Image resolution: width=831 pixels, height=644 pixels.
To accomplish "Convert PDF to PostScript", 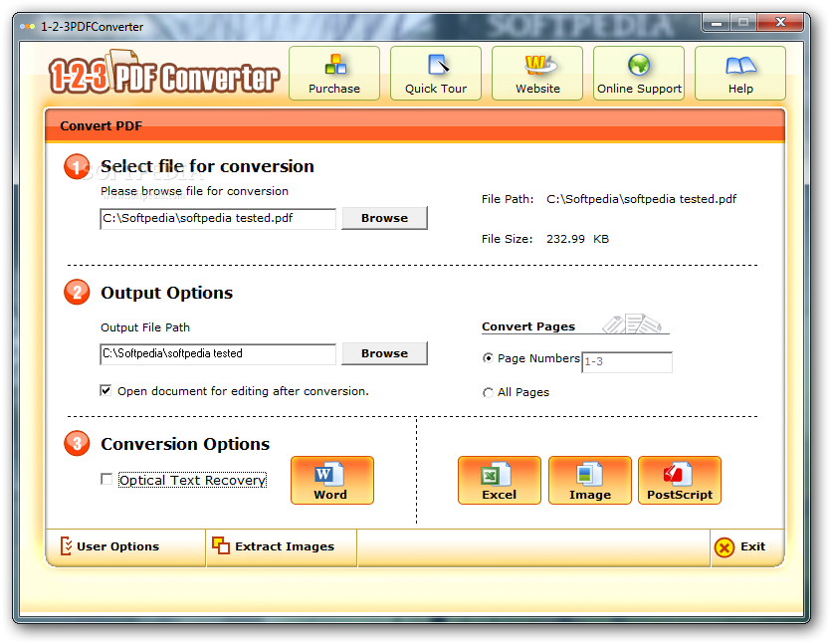I will pyautogui.click(x=680, y=480).
